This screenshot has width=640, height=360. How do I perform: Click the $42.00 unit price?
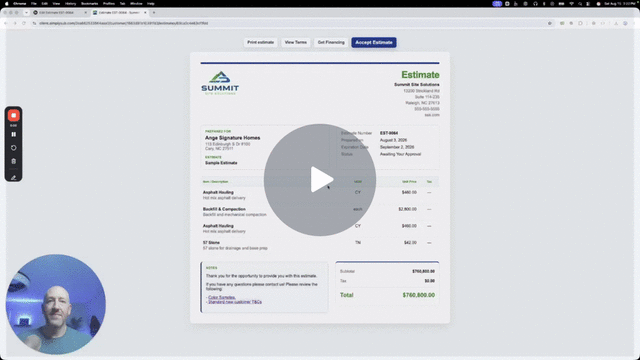point(410,242)
